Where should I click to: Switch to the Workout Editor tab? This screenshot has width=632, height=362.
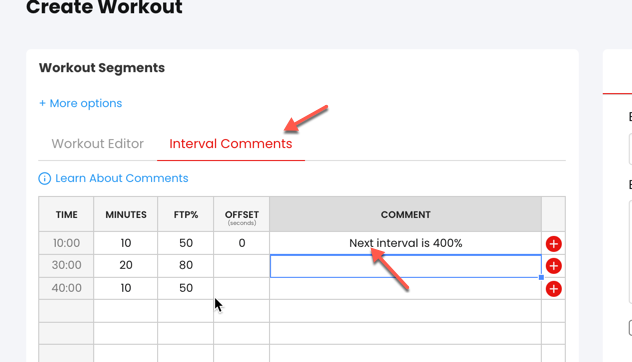click(98, 144)
